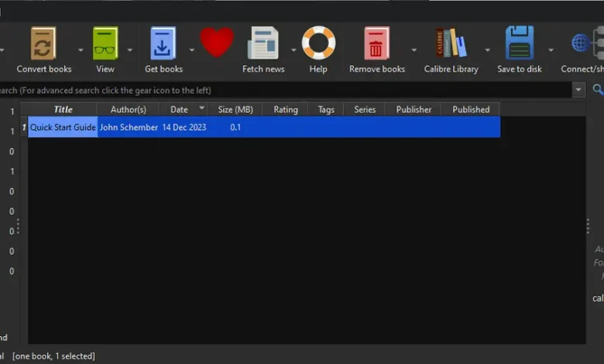This screenshot has width=604, height=364.
Task: Sort by the Author(s) column header
Action: click(x=128, y=109)
